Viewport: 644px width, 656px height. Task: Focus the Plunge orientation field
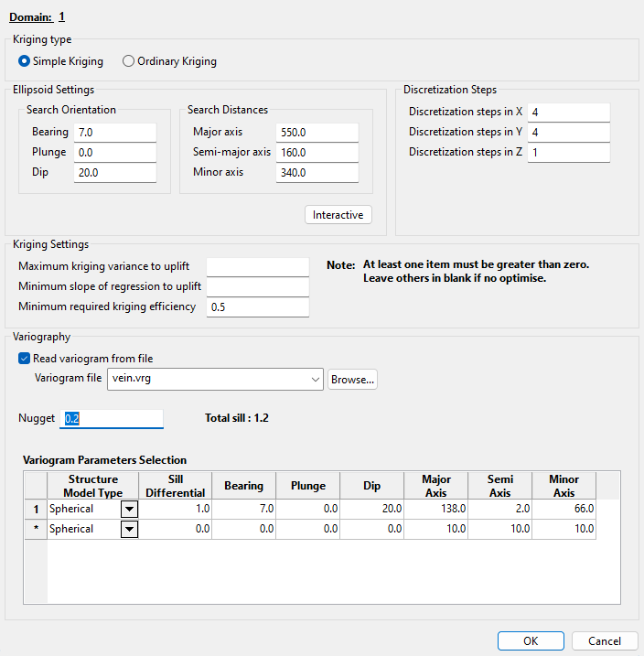114,153
